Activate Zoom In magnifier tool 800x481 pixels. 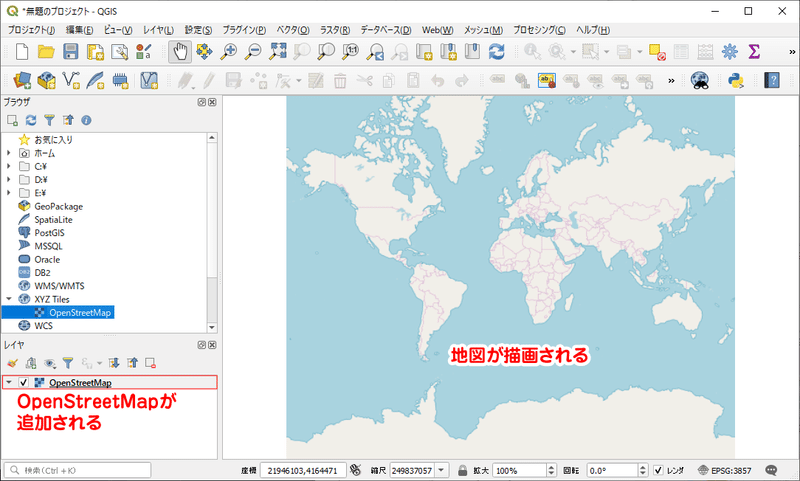229,52
